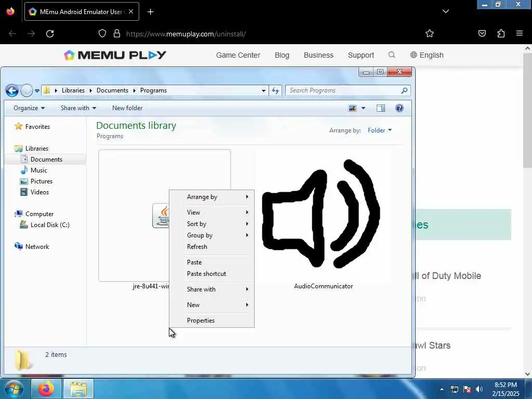Open the Share with toolbar menu

78,108
